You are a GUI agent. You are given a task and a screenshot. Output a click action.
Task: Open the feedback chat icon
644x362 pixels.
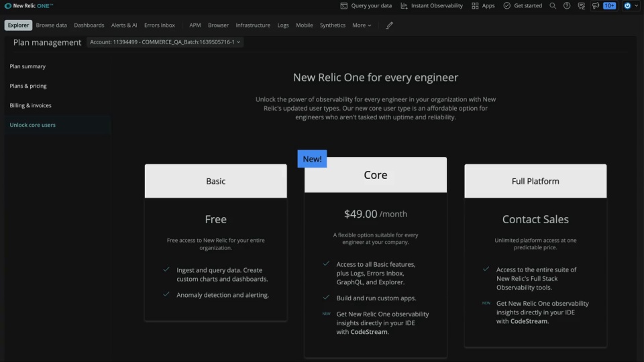click(x=581, y=6)
